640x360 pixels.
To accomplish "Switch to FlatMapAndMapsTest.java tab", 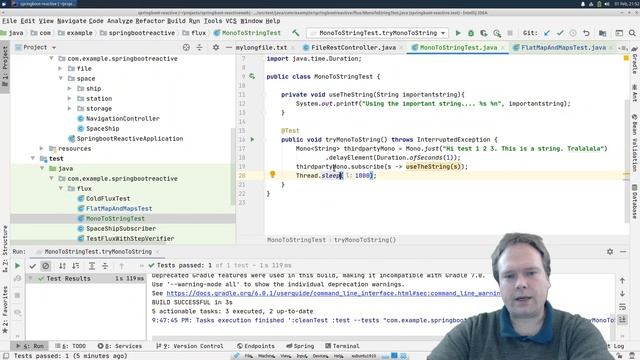I will tap(563, 47).
